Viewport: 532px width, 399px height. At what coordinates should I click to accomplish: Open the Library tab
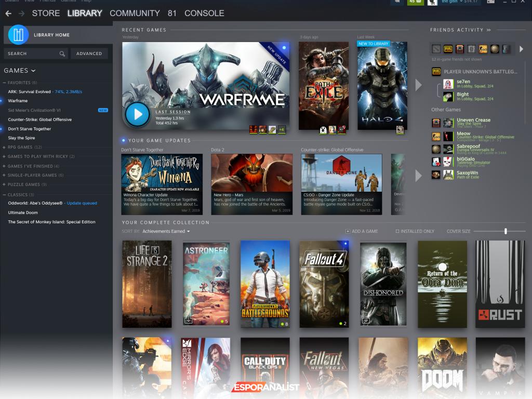click(85, 13)
